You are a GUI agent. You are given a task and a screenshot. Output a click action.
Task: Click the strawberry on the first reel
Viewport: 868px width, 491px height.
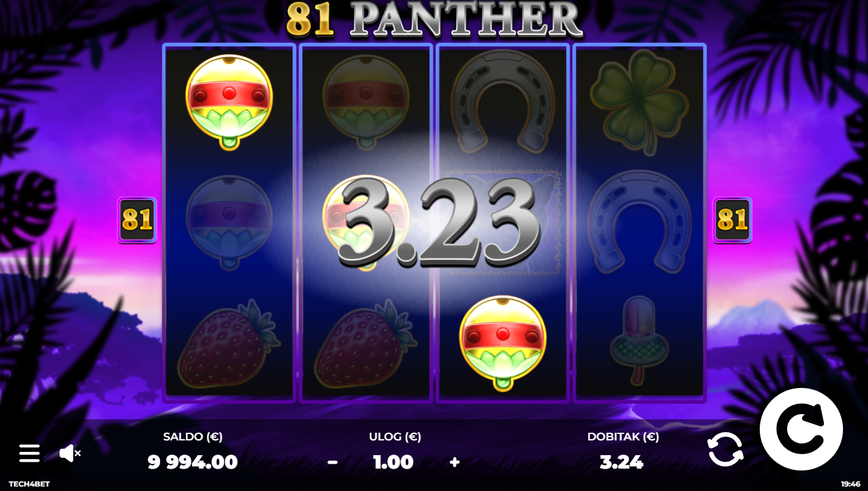tap(228, 344)
